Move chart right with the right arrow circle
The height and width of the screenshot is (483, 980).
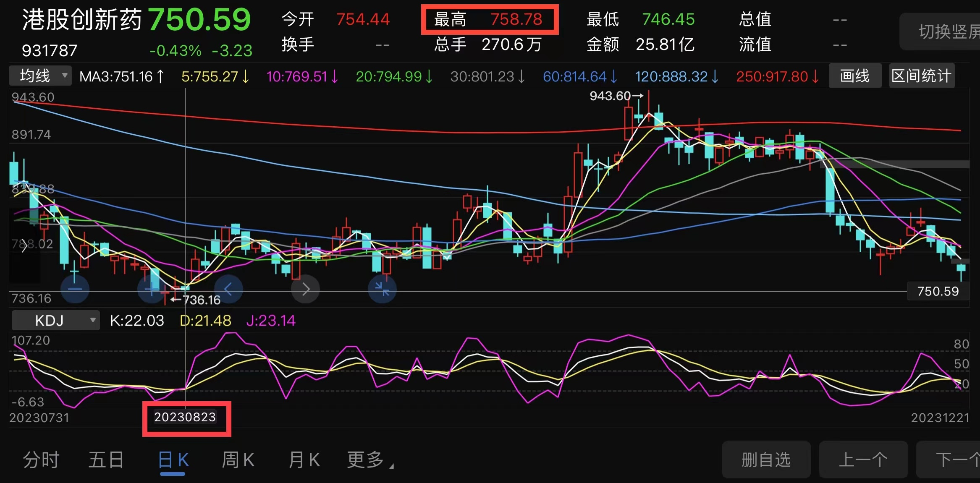point(306,289)
